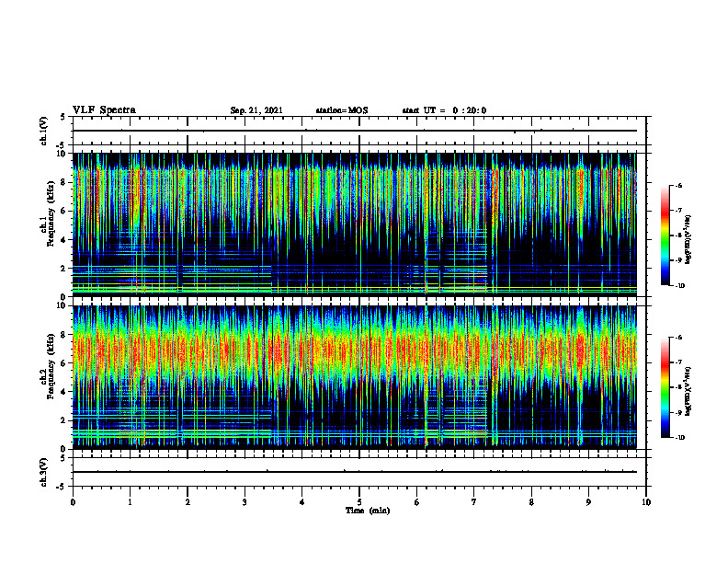Click the "1" tick label on time axis

(x=130, y=502)
